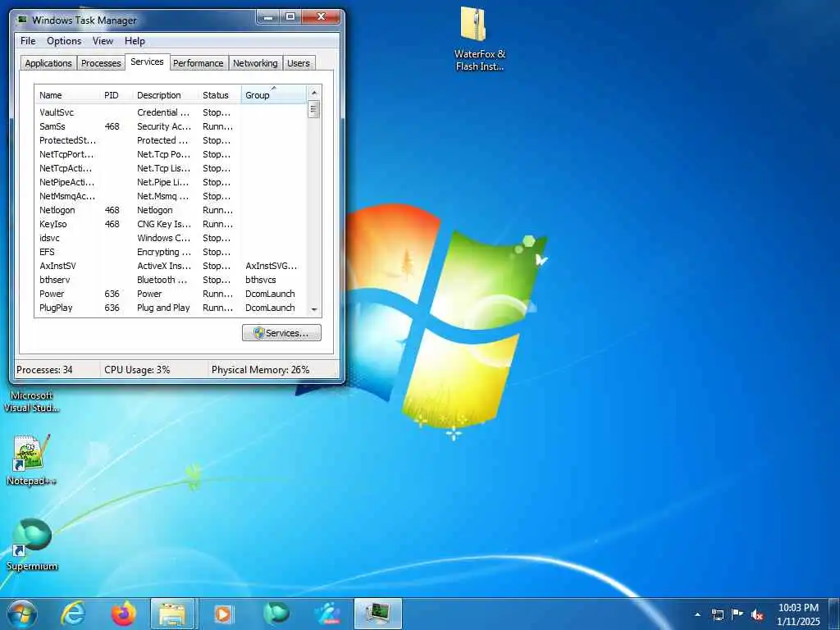Open WaterFox & Flash Inst zip folder
840x630 pixels.
[x=478, y=39]
